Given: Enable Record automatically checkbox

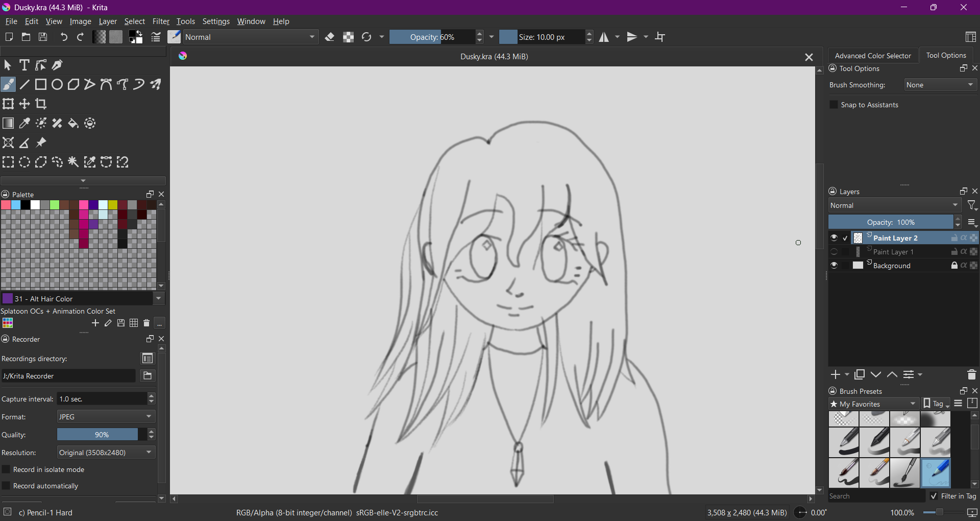Looking at the screenshot, I should pyautogui.click(x=6, y=486).
